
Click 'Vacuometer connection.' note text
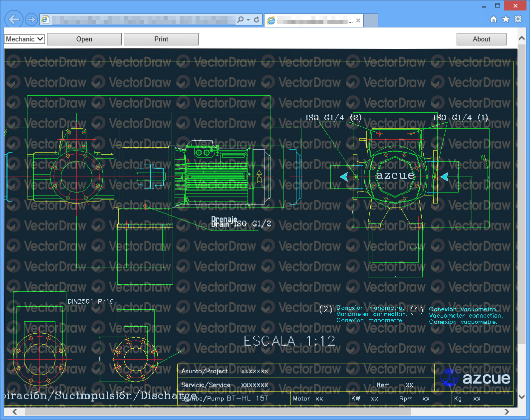tap(466, 316)
